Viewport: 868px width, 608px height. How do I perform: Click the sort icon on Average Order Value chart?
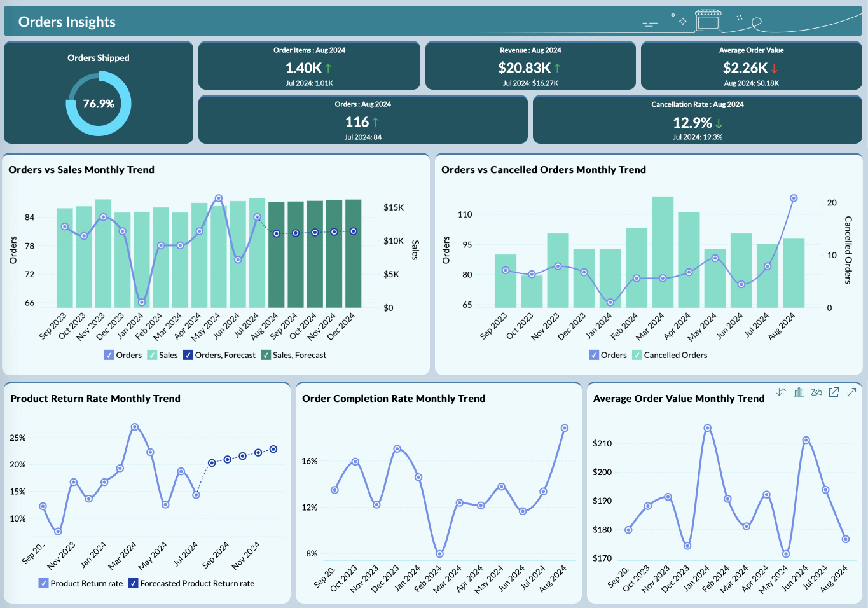click(781, 392)
